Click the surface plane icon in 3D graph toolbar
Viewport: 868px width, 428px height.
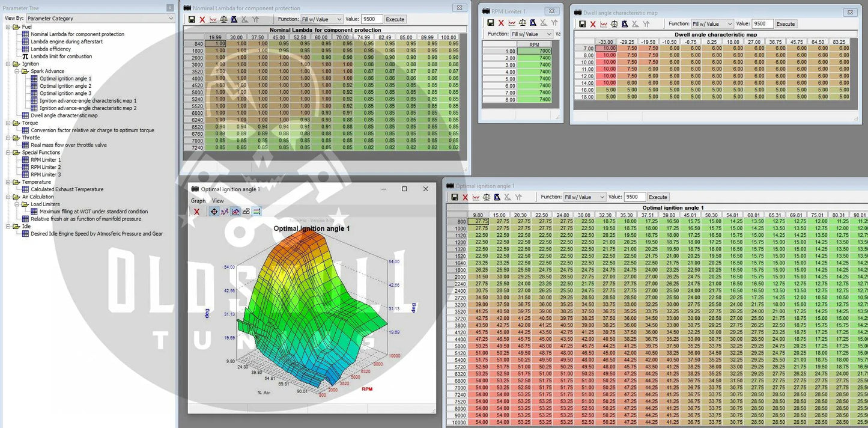point(246,212)
